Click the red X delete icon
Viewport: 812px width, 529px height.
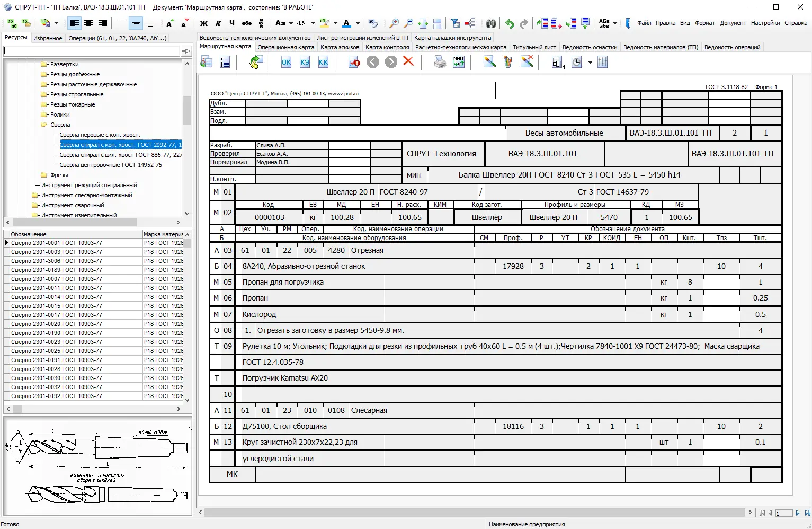[x=408, y=61]
